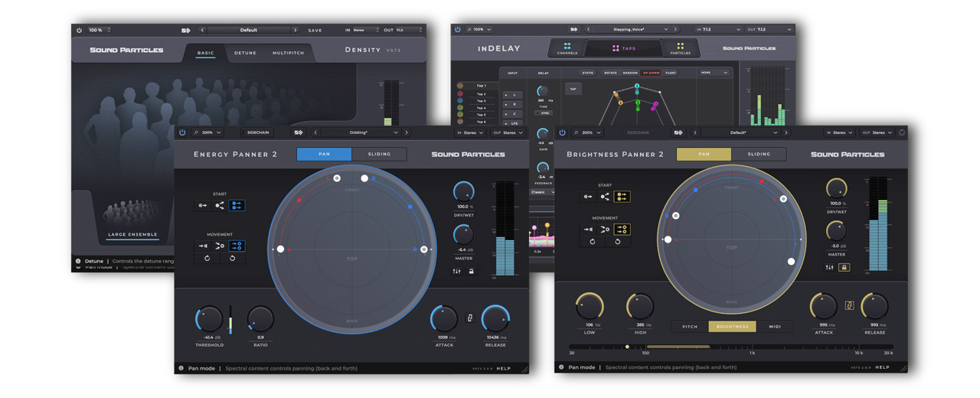Select first Movement mode icon in Energy Panner
The height and width of the screenshot is (398, 980).
pyautogui.click(x=203, y=246)
